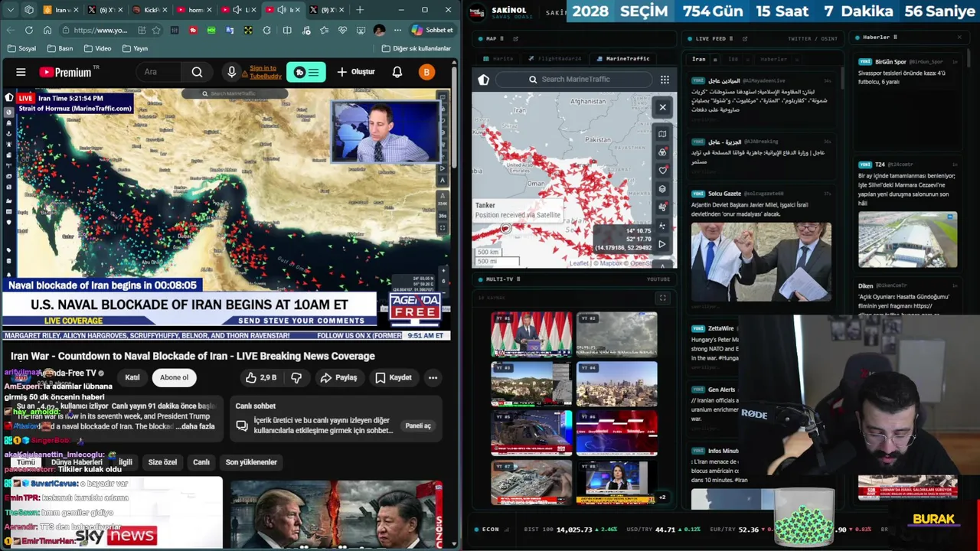Switch to the Harita map tab

click(498, 58)
